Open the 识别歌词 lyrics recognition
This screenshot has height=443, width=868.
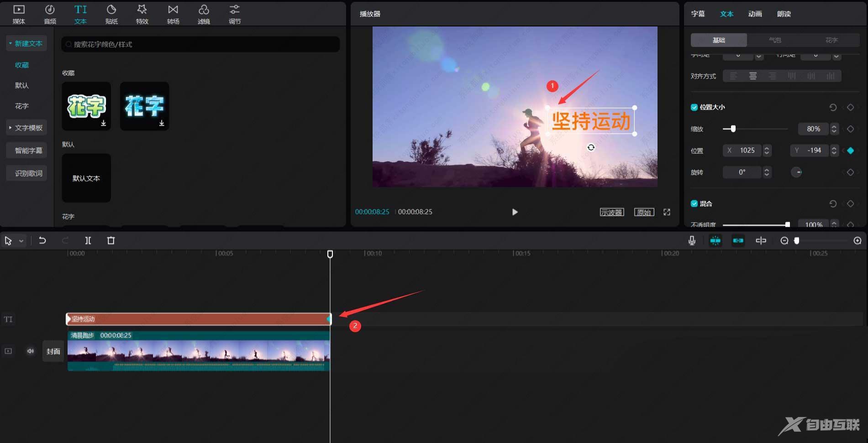point(26,173)
